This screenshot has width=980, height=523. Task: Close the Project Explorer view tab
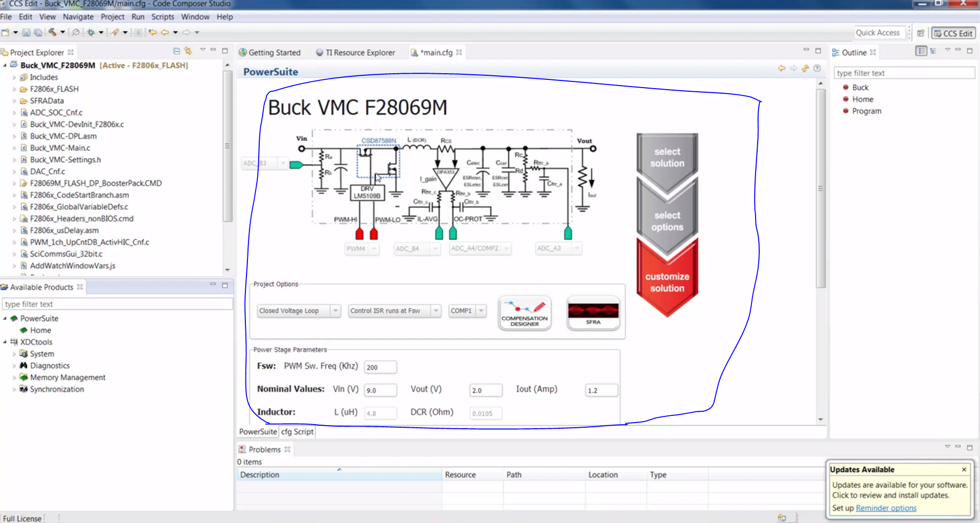pos(71,52)
